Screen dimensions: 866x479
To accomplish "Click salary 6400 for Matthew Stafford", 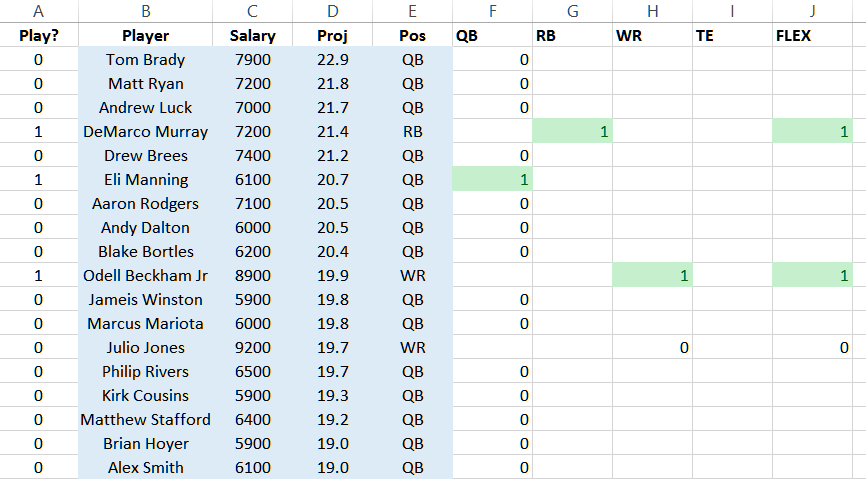I will (x=252, y=420).
